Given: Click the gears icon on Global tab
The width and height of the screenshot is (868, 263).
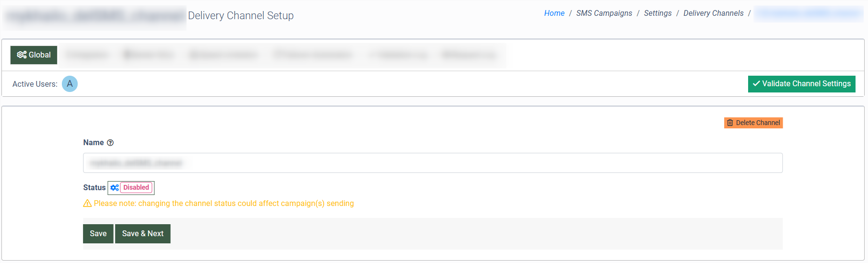Looking at the screenshot, I should tap(22, 55).
